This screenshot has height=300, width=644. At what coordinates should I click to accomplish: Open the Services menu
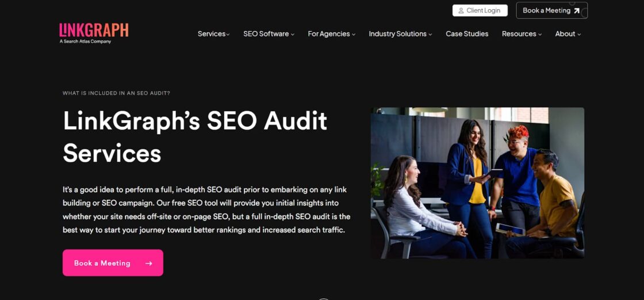(213, 34)
